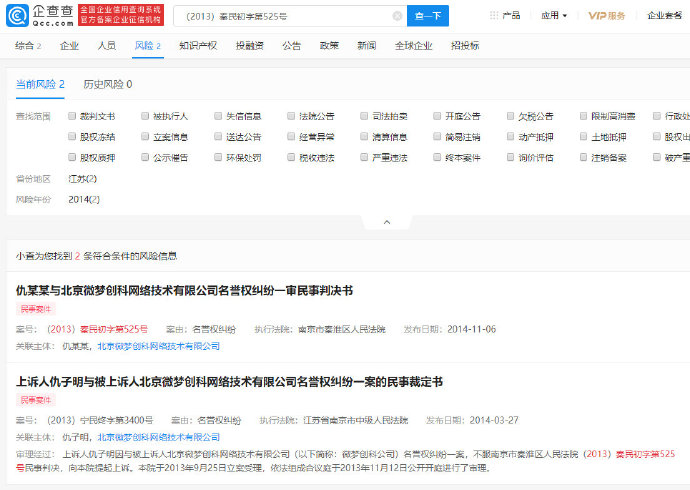Screen dimensions: 690x490
Task: Select the 历史风险 sub-tab
Action: 108,84
